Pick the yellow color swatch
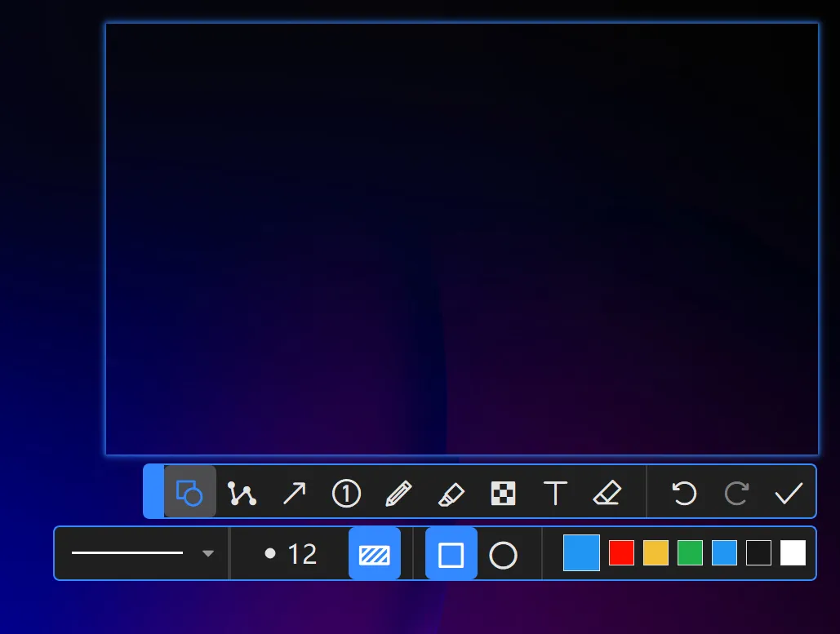The image size is (840, 634). 656,553
